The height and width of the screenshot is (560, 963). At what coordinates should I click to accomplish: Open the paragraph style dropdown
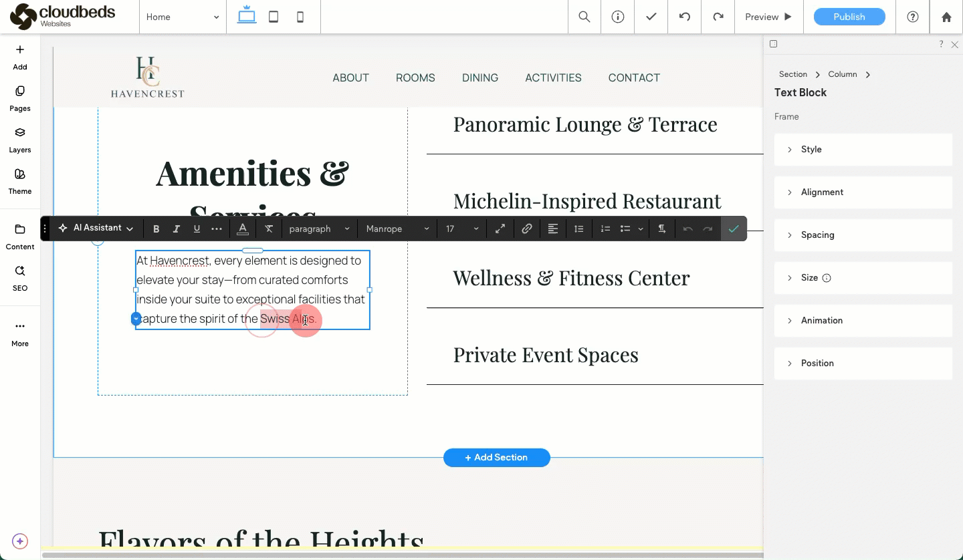click(x=319, y=229)
